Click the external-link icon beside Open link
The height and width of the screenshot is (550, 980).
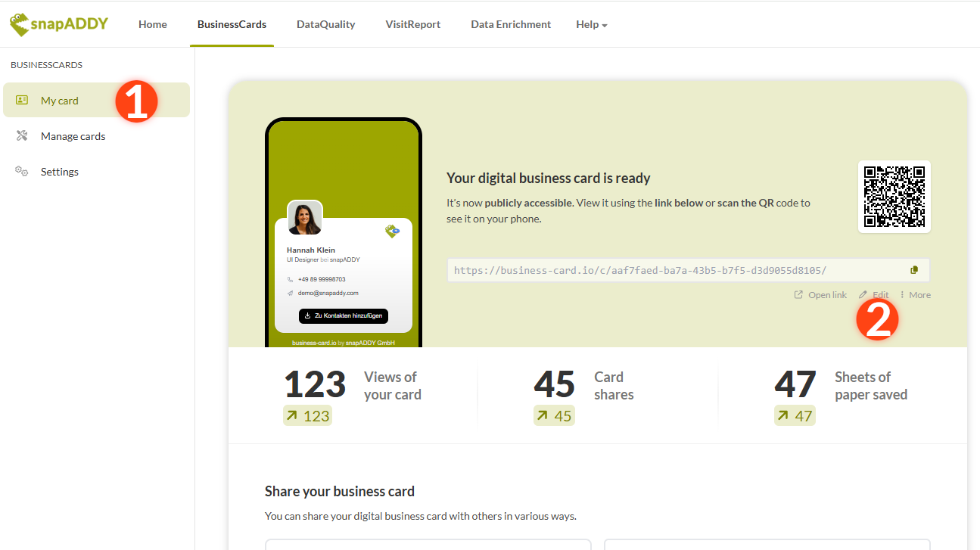(796, 294)
